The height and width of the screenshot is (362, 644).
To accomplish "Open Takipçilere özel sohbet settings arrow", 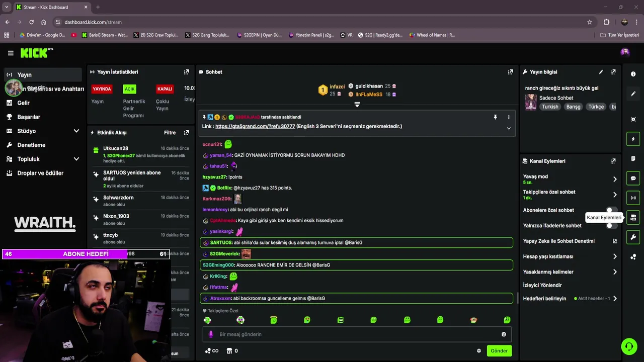I will point(614,195).
